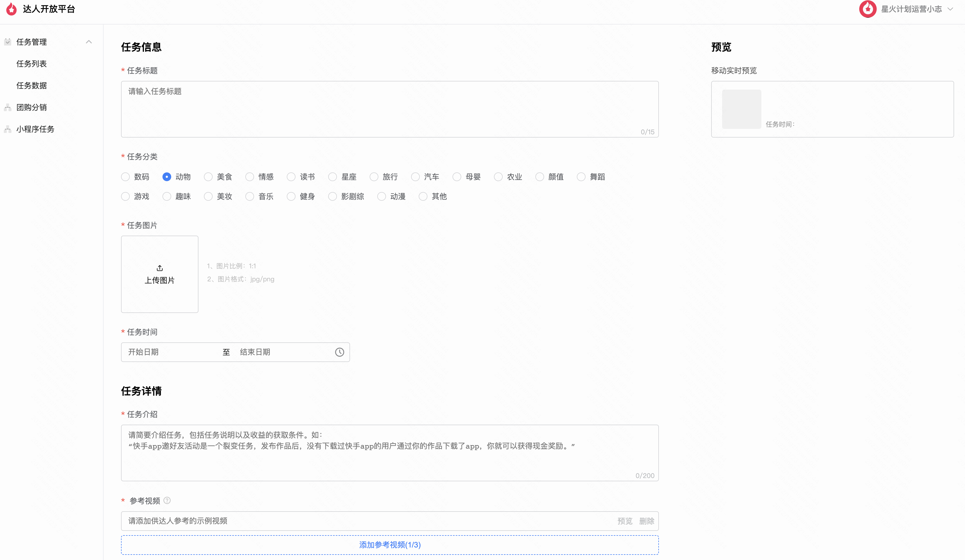The width and height of the screenshot is (965, 560).
Task: Select the 音乐 category
Action: pos(260,196)
